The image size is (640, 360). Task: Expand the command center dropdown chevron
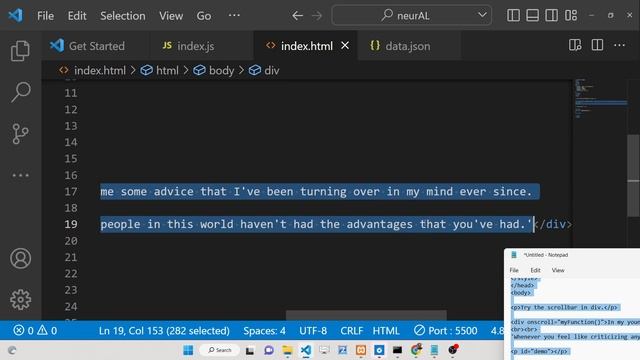coord(482,15)
